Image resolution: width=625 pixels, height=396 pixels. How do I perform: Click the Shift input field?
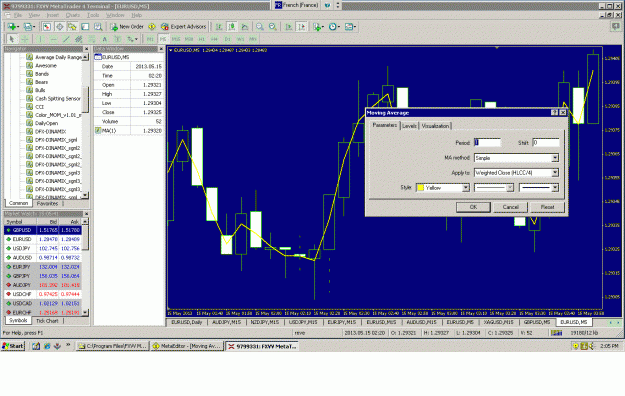[546, 142]
